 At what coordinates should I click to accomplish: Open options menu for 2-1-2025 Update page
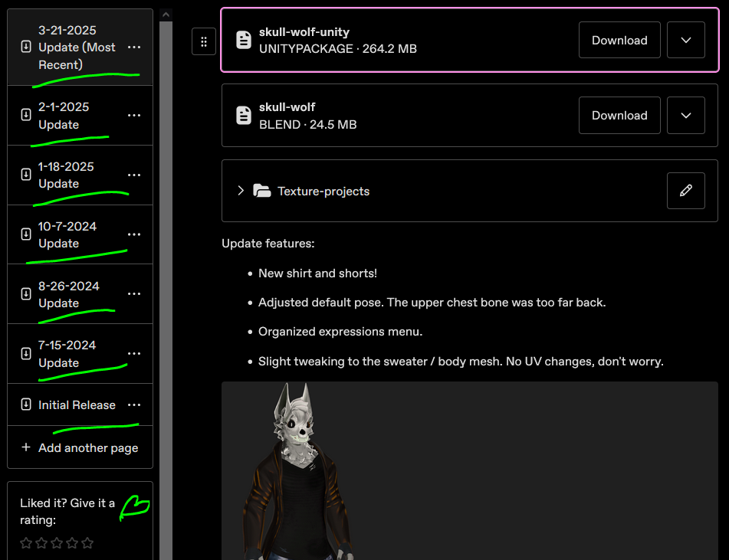pyautogui.click(x=134, y=115)
